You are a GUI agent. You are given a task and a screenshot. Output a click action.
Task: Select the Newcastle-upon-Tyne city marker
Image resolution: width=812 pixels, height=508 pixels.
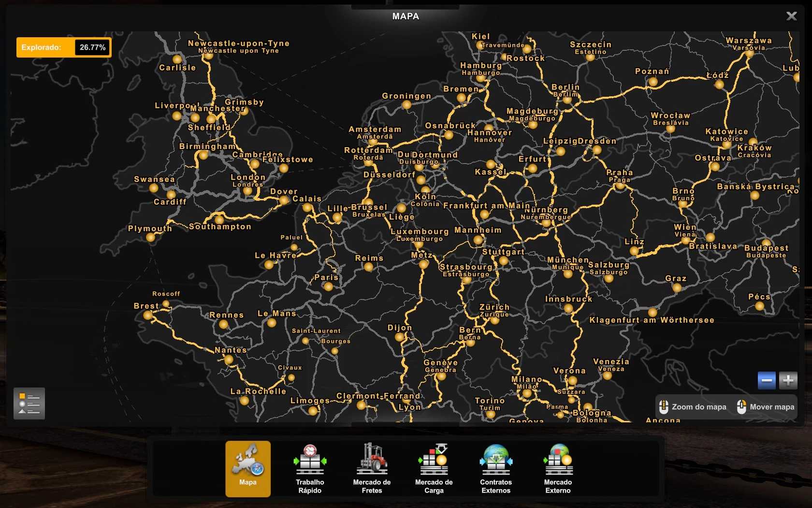[209, 55]
